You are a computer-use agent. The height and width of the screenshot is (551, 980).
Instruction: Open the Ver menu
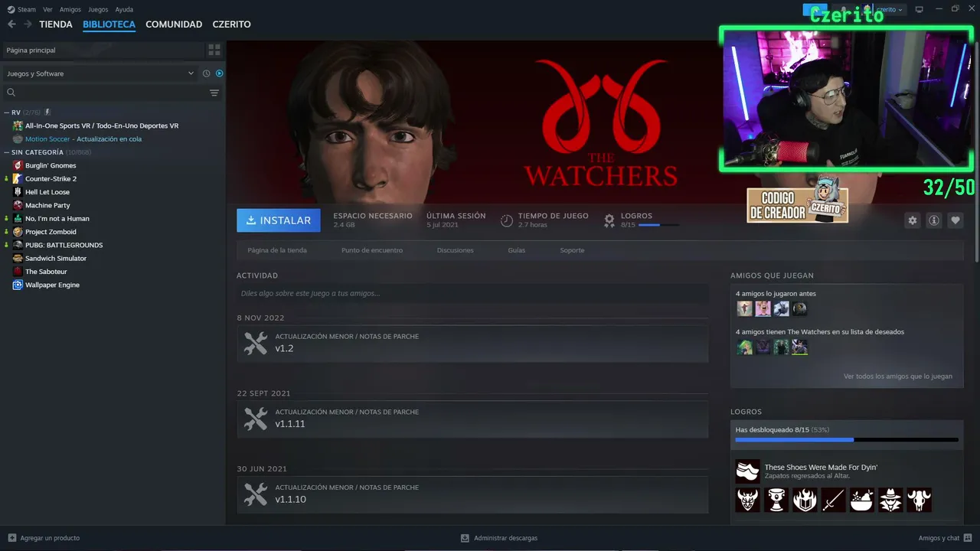coord(47,10)
